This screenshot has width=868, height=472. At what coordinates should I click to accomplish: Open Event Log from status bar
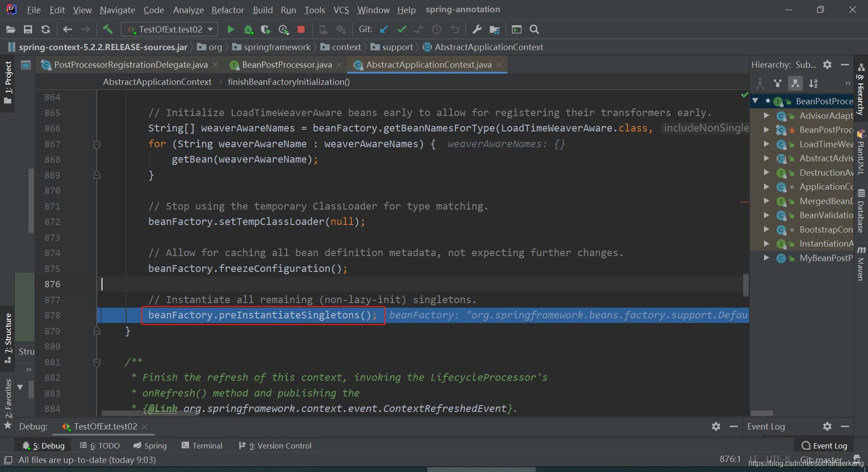click(x=824, y=446)
